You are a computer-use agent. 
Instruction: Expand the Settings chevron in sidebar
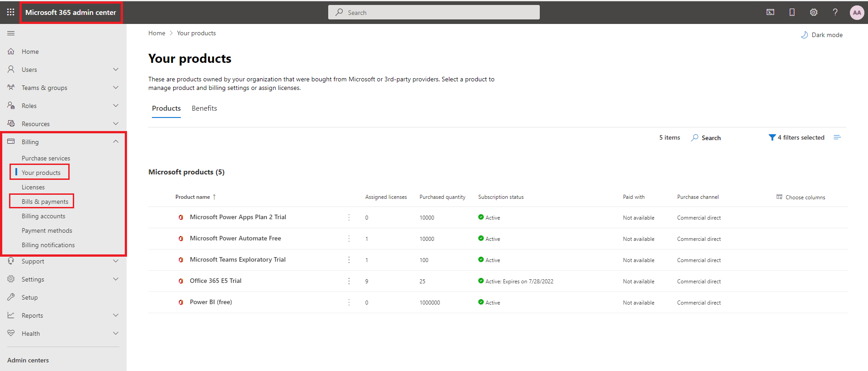(x=116, y=279)
